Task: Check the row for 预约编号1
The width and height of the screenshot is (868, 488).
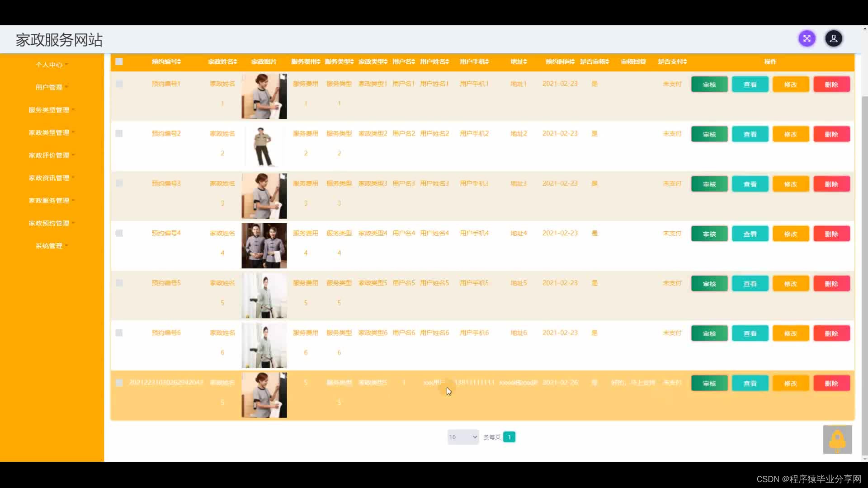Action: (x=119, y=84)
